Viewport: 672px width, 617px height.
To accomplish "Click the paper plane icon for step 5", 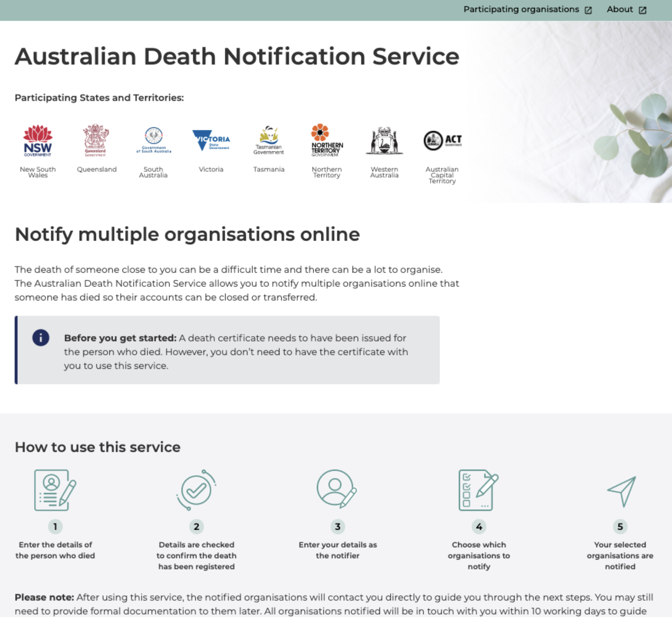I will (x=621, y=491).
